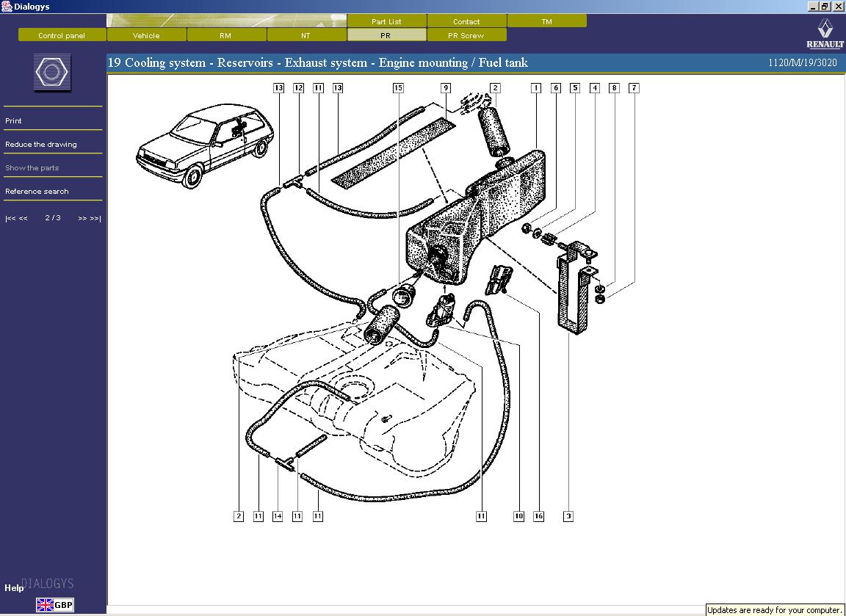Select the PR tab
846x616 pixels.
tap(386, 35)
